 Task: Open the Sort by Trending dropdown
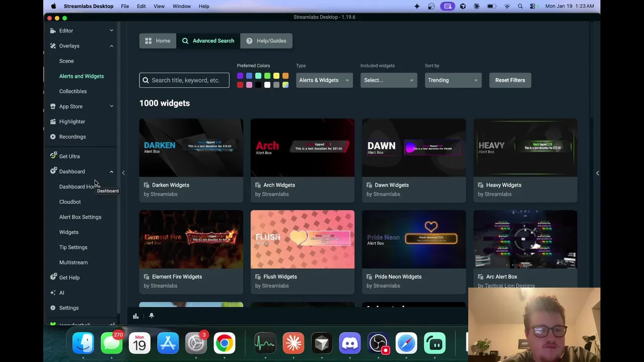[x=453, y=80]
